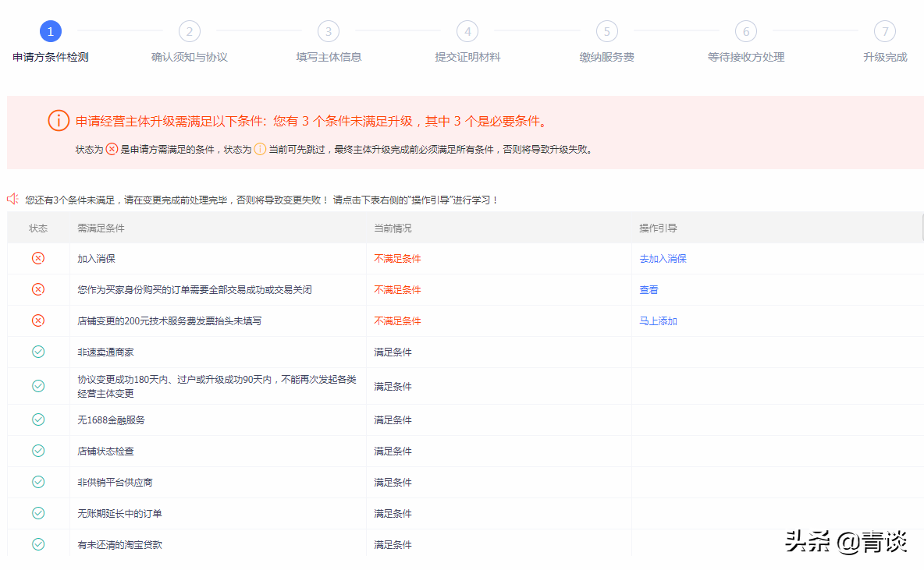Select the 等待接收方处理 step label
The width and height of the screenshot is (924, 570).
click(745, 57)
